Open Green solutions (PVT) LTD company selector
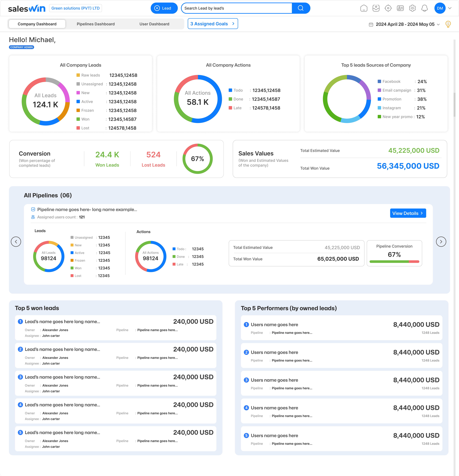The width and height of the screenshot is (459, 476). [76, 8]
